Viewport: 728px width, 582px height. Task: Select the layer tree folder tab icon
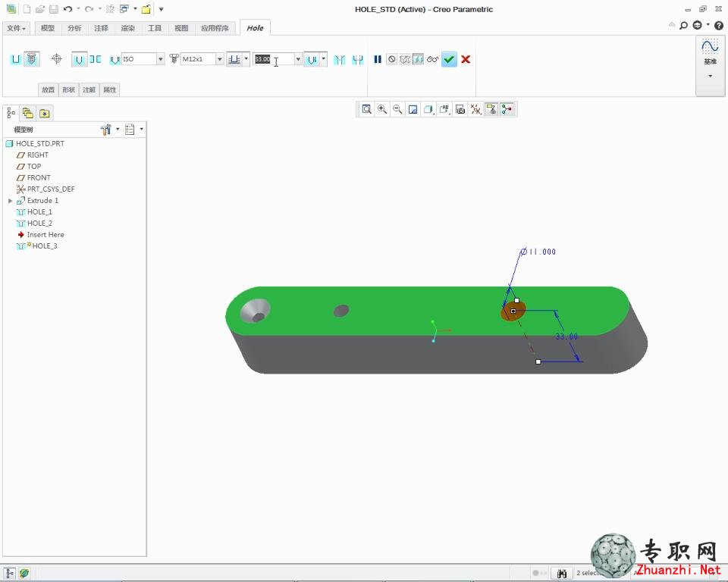(28, 113)
